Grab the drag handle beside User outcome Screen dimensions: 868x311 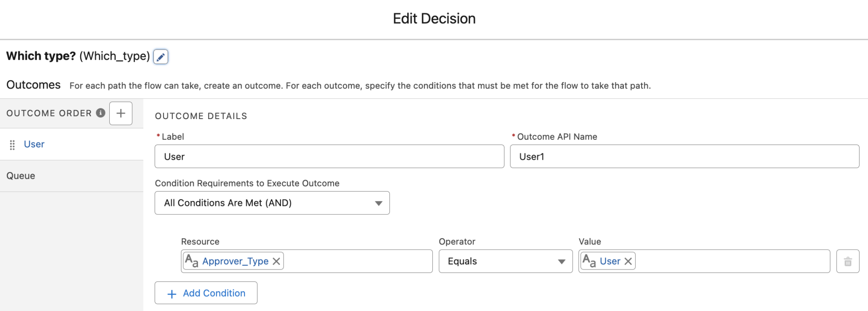12,145
